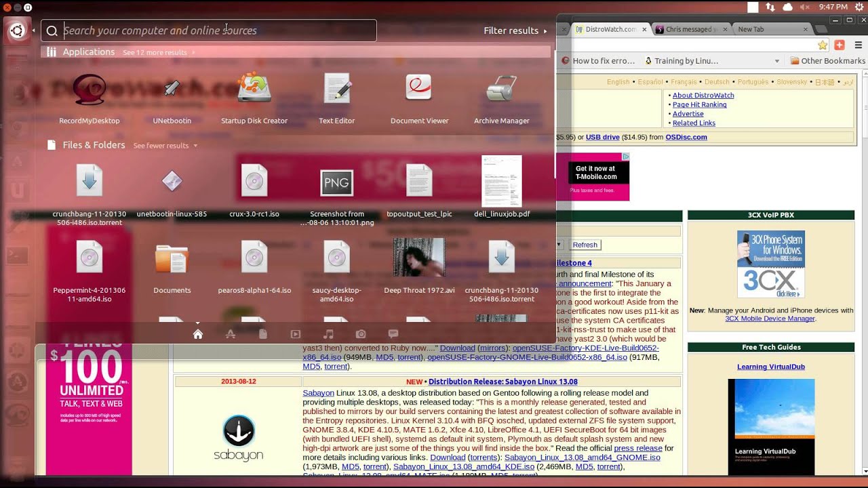
Task: Open bookmarks bar overflow dropdown arrow
Action: tap(777, 61)
